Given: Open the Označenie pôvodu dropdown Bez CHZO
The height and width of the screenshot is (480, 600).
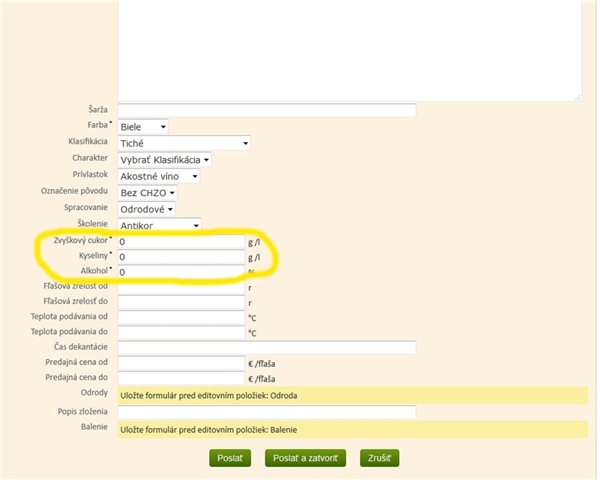Looking at the screenshot, I should [147, 193].
